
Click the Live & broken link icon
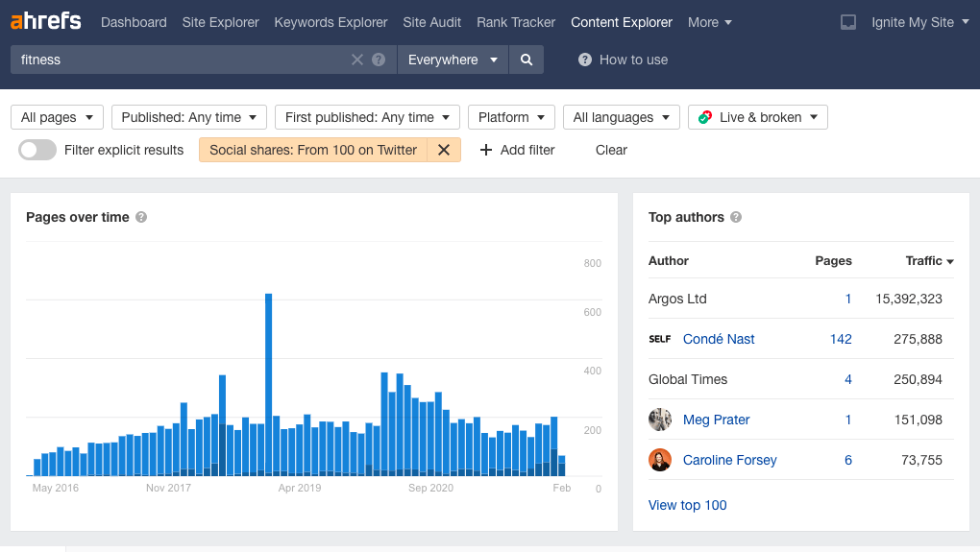pos(705,117)
